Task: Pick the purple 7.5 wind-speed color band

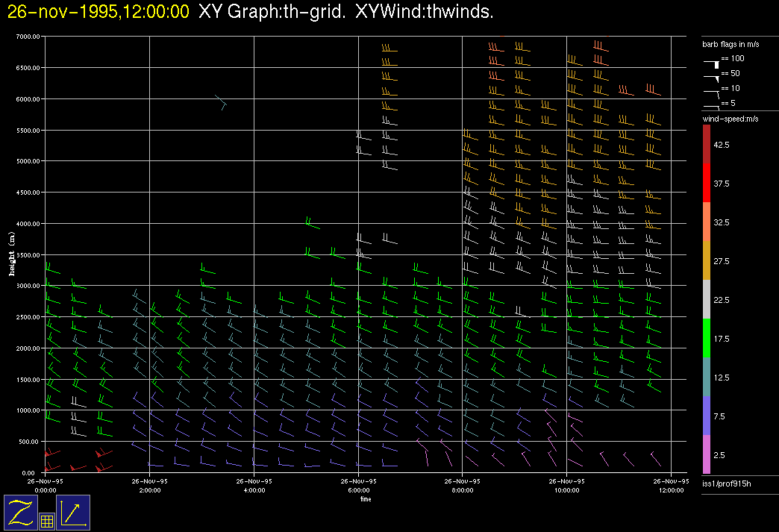Action: [707, 416]
